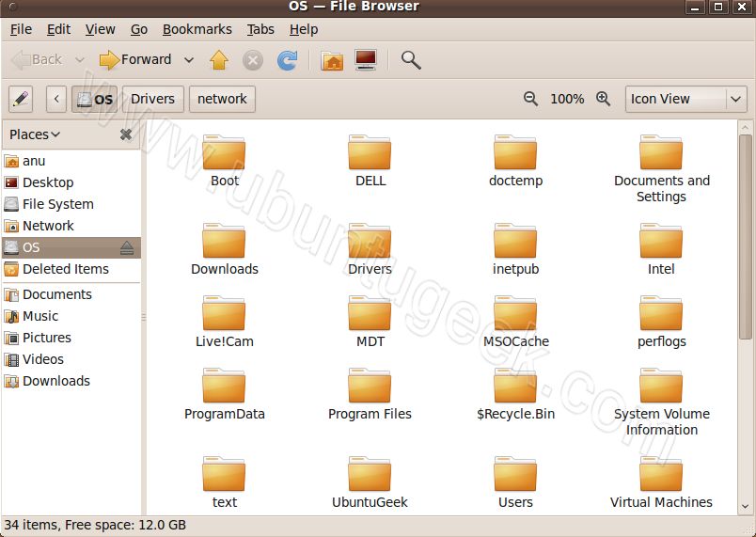Open the Computer toolbar icon

point(366,60)
